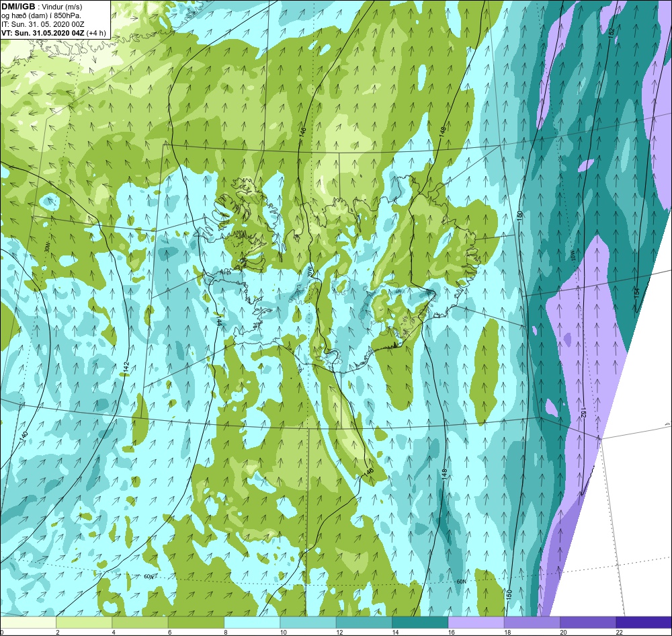Select the 'IT: Sun. 31. 05. 2020 00Z' line
The image size is (672, 636).
(x=42, y=24)
